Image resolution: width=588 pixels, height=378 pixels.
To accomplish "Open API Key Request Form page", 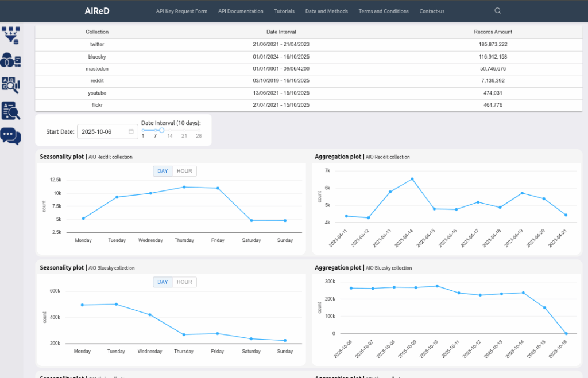I will tap(181, 11).
